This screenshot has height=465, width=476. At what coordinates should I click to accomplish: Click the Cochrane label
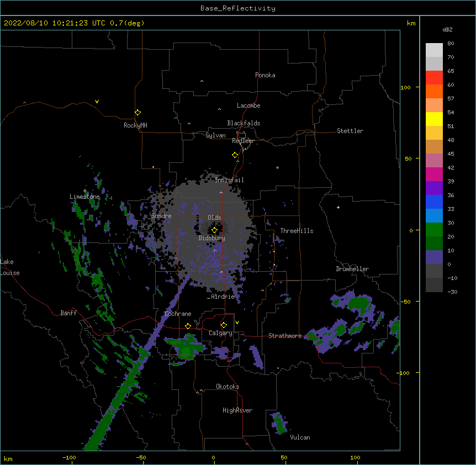coord(178,314)
